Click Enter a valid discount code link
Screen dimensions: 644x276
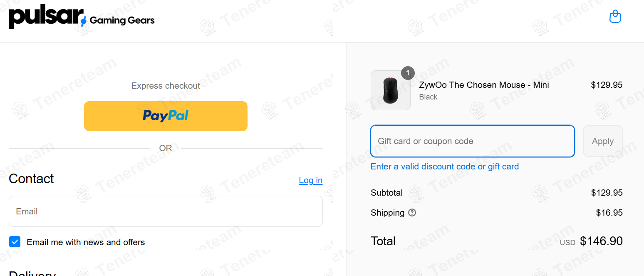[444, 166]
